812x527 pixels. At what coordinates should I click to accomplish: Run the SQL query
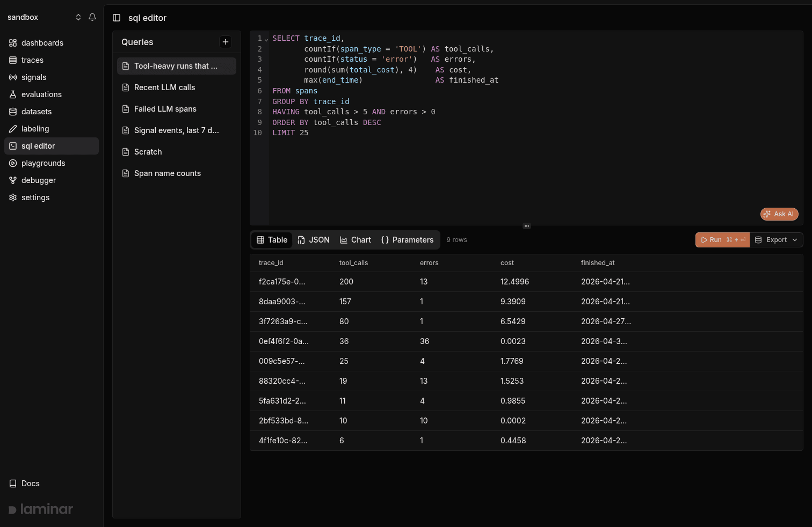coord(722,240)
